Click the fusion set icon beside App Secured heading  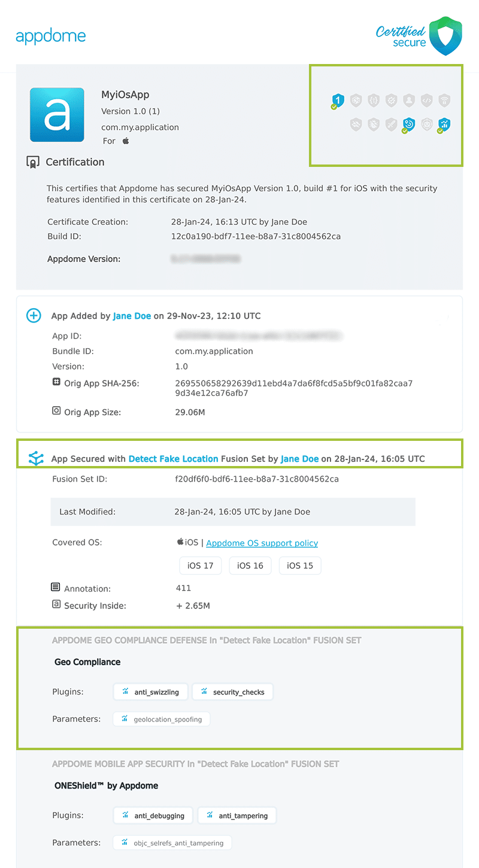(36, 458)
